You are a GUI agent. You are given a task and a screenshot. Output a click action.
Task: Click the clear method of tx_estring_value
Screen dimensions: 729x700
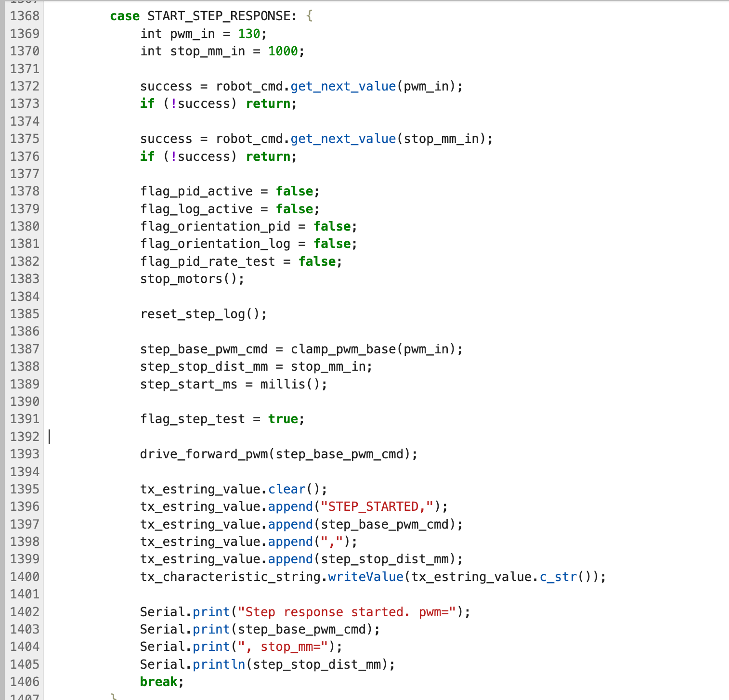(286, 489)
